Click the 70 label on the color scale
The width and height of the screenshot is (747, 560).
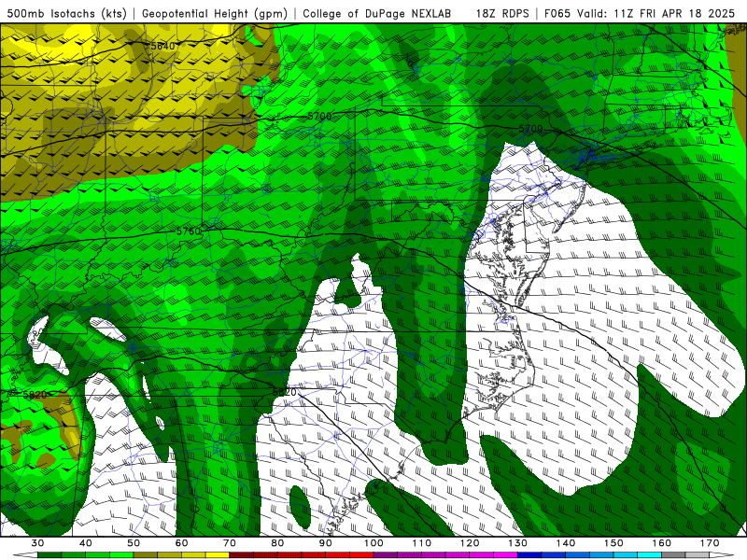pos(230,543)
